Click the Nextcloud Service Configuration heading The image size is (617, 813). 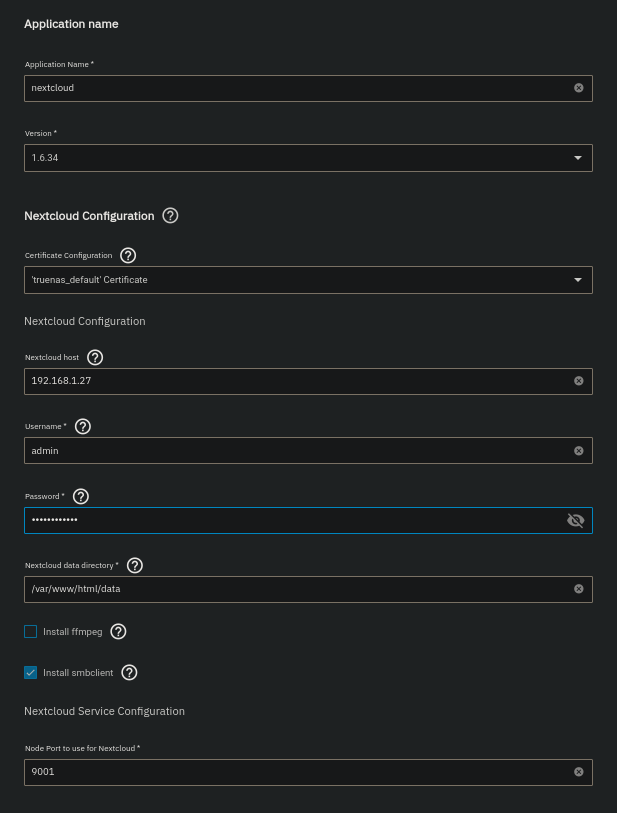[x=104, y=711]
